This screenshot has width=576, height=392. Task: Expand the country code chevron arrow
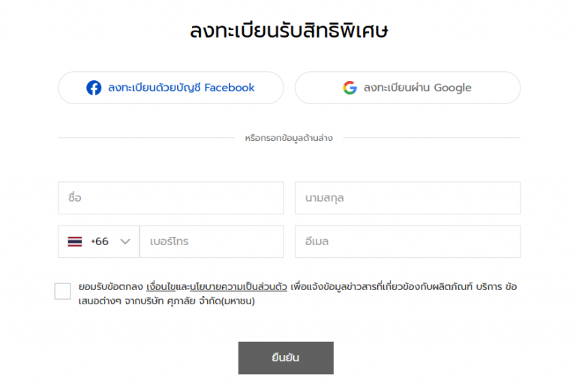tap(125, 241)
